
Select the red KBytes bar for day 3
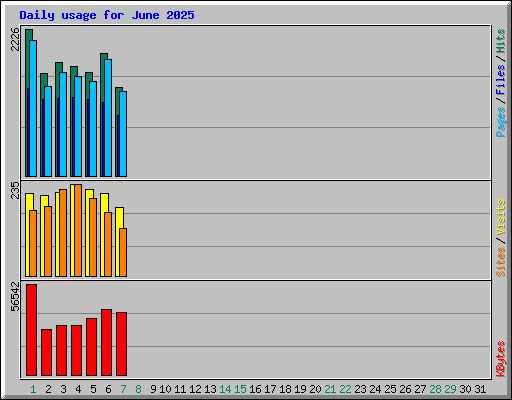(x=62, y=350)
